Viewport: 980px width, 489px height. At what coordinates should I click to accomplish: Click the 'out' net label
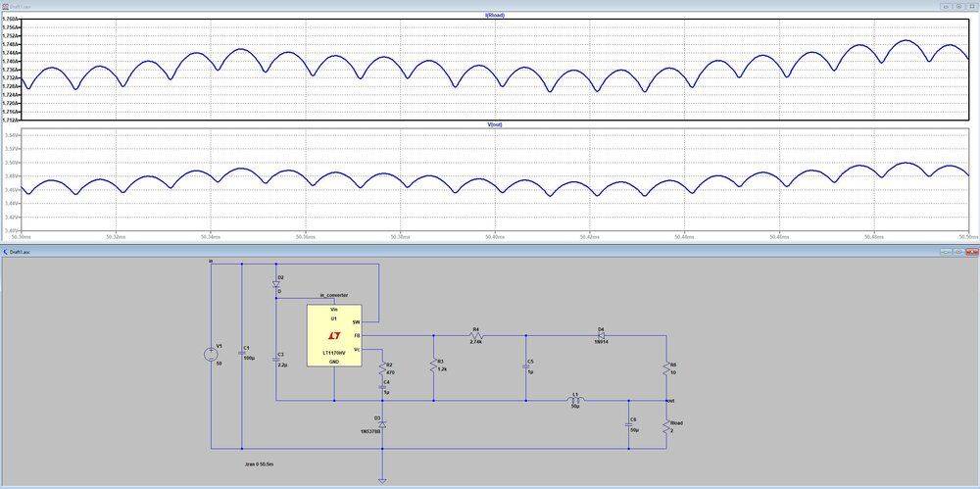coord(669,401)
